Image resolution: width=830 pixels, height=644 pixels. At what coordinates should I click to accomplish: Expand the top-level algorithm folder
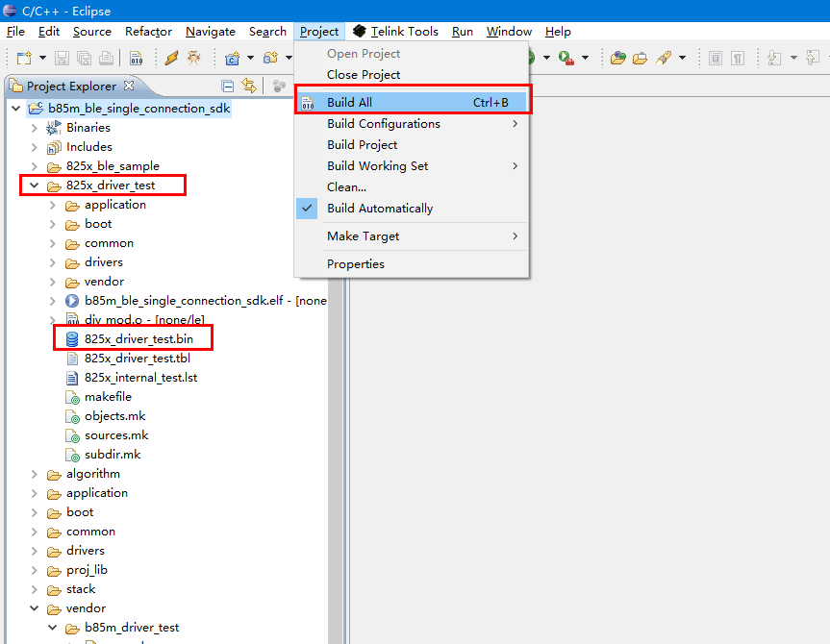click(x=35, y=474)
